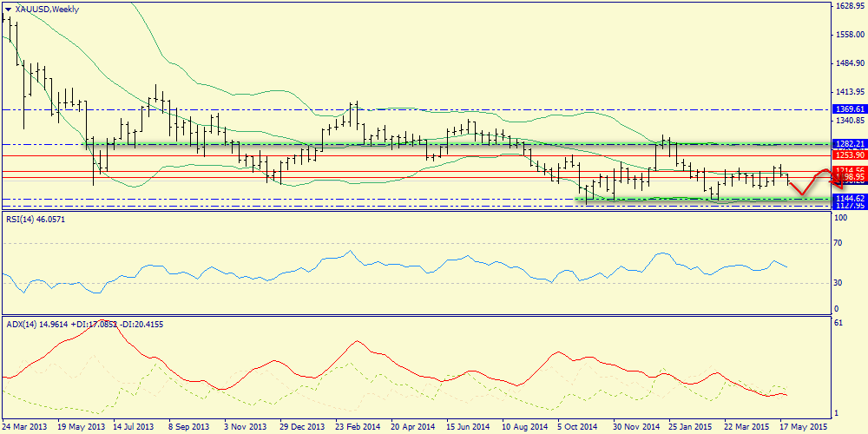The height and width of the screenshot is (434, 868).
Task: Click the XAUUSD,Weekly chart title
Action: [x=45, y=9]
